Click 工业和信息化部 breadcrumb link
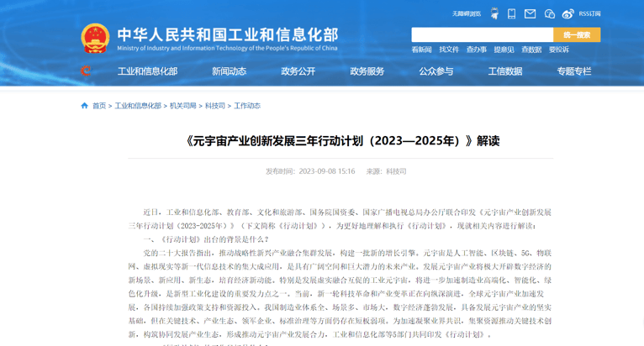Screen dimensions: 644x346 [x=138, y=106]
